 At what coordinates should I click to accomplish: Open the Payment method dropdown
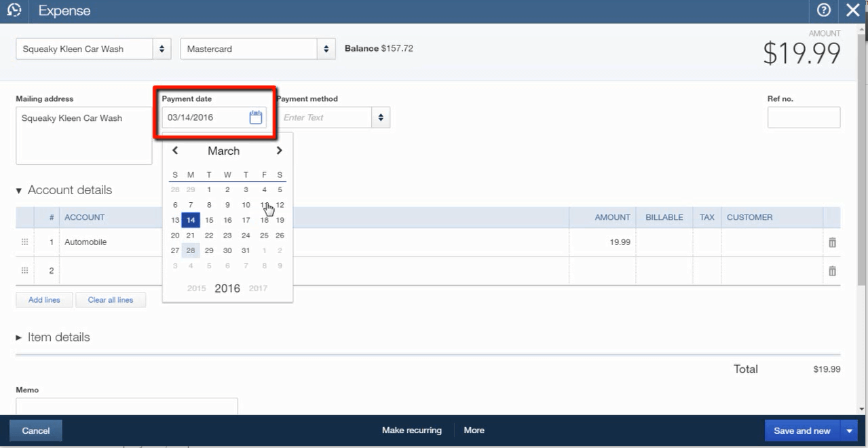381,117
